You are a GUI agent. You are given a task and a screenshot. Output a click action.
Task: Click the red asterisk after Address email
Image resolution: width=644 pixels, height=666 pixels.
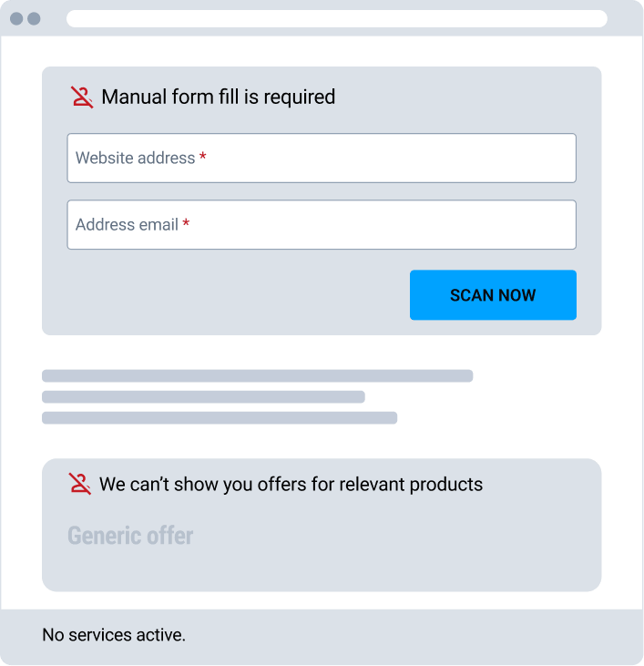(x=186, y=223)
